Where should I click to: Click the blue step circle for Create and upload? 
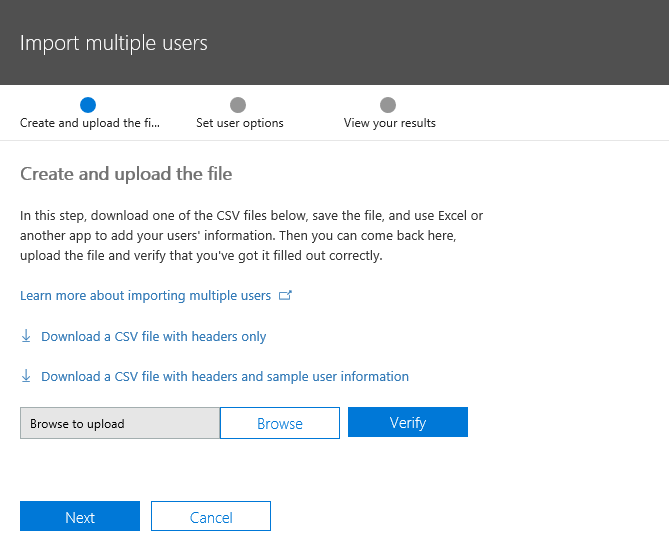88,104
